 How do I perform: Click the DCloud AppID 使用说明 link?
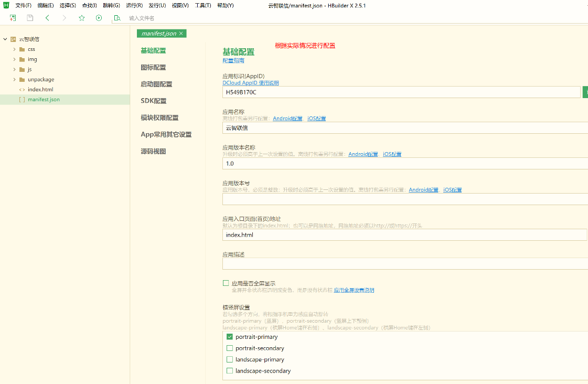coord(250,83)
